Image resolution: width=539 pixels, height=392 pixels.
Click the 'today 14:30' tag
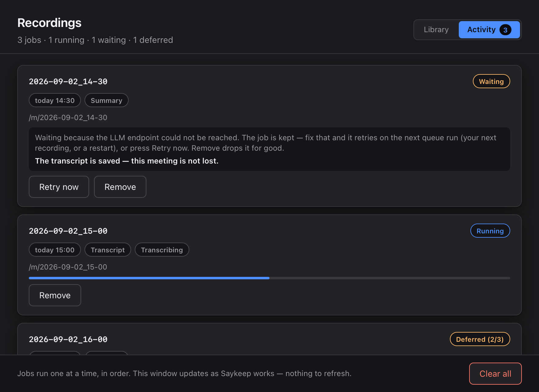[x=55, y=100]
